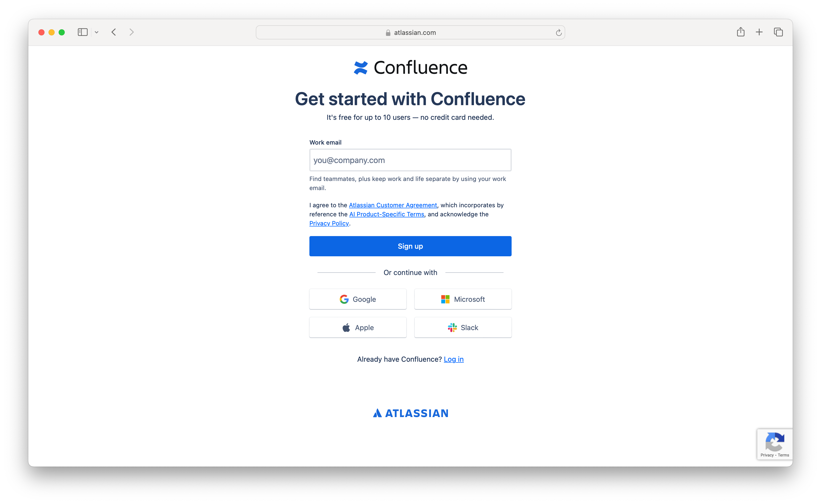Click the work email input field

pyautogui.click(x=410, y=159)
